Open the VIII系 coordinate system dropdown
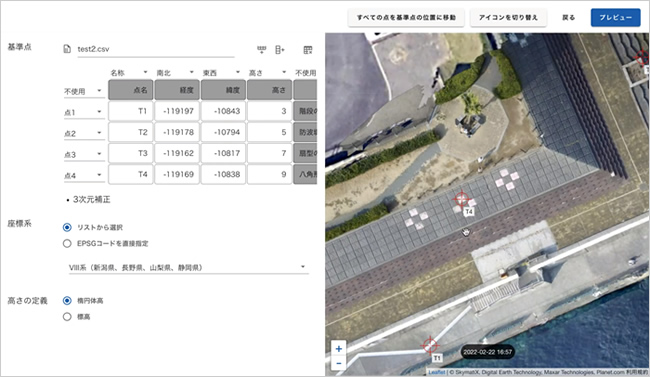 pyautogui.click(x=188, y=268)
